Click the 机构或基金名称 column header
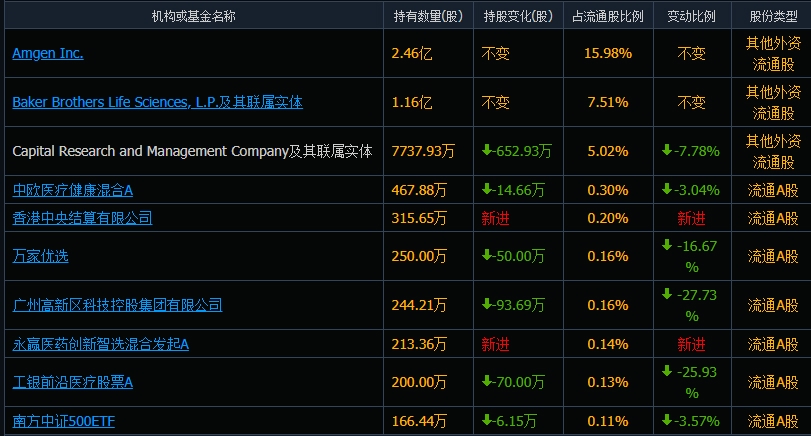 click(x=193, y=17)
